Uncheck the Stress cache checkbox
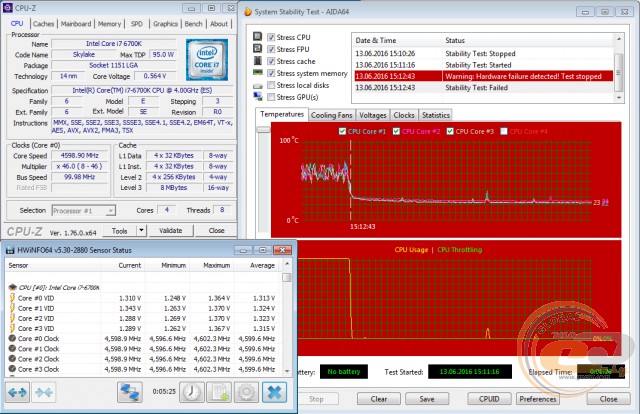This screenshot has height=414, width=640. (x=271, y=61)
